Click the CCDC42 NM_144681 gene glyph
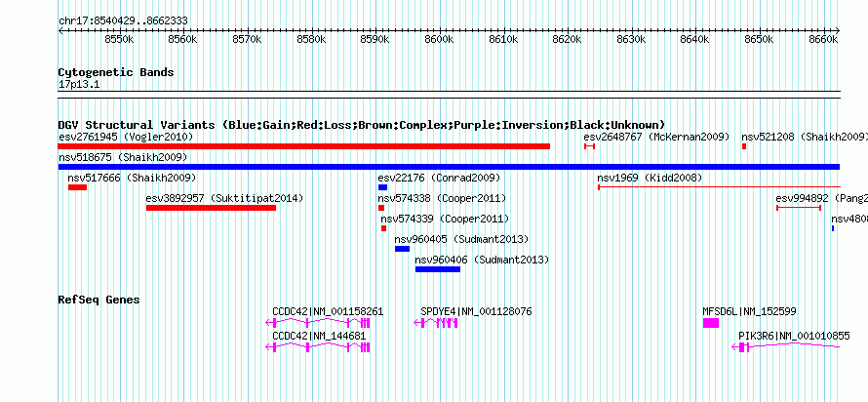This screenshot has width=868, height=402. point(318,347)
